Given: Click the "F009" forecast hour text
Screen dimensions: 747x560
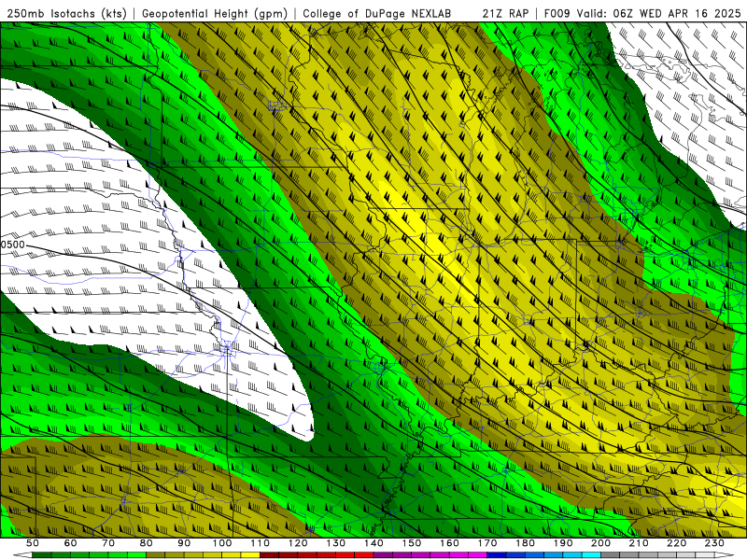Looking at the screenshot, I should [x=557, y=14].
